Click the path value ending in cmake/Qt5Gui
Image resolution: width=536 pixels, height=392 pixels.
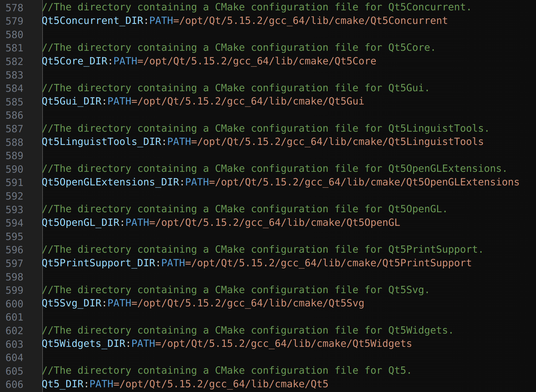click(x=251, y=101)
